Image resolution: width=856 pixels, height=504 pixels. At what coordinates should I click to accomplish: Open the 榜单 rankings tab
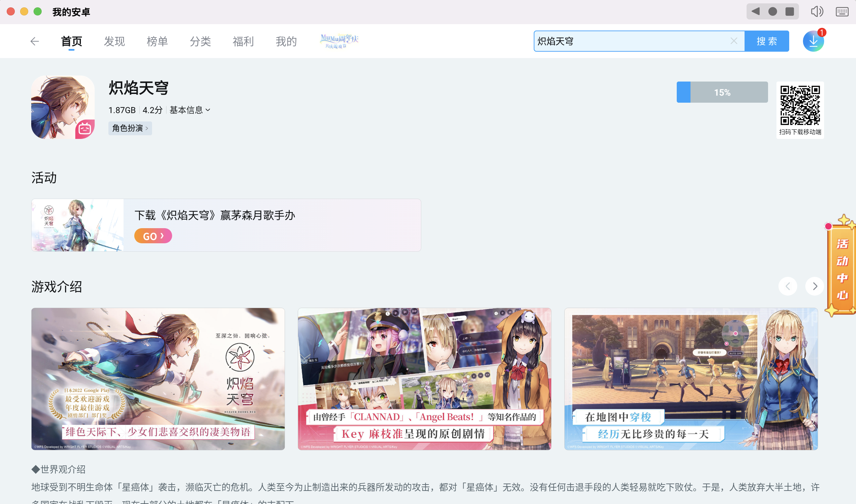pos(157,41)
